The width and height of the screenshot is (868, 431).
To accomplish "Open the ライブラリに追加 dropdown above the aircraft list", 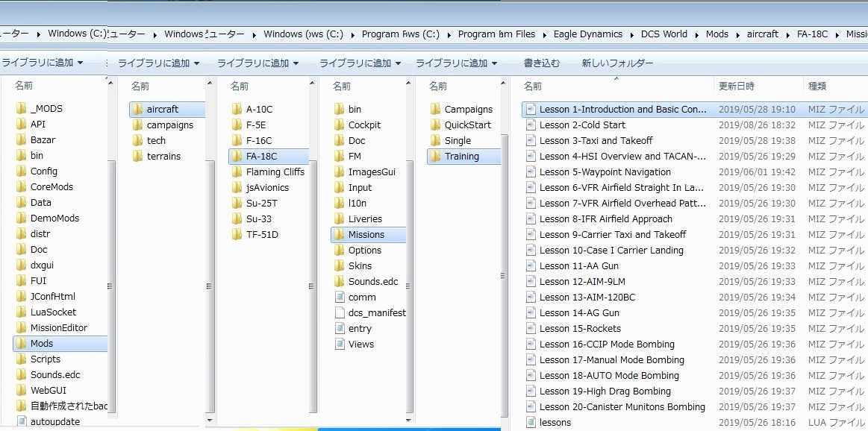I will coord(159,63).
